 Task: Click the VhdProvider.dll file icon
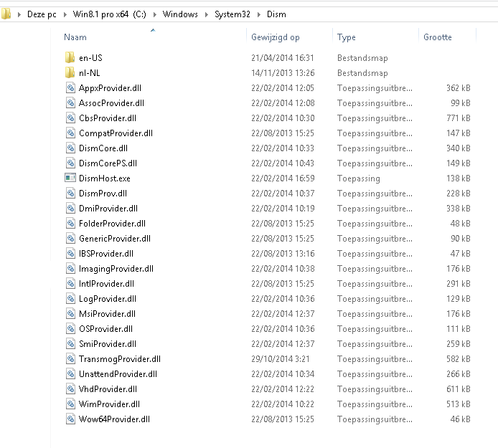tap(70, 389)
